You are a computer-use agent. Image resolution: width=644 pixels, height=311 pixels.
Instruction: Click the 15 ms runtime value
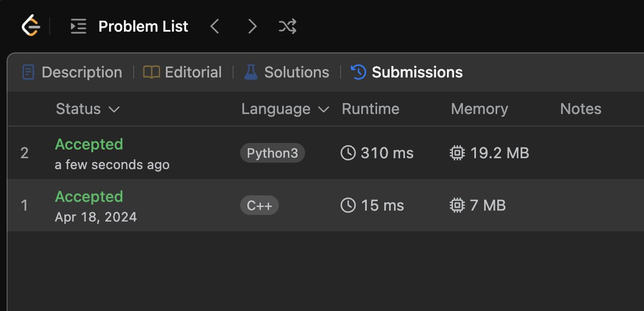click(383, 205)
